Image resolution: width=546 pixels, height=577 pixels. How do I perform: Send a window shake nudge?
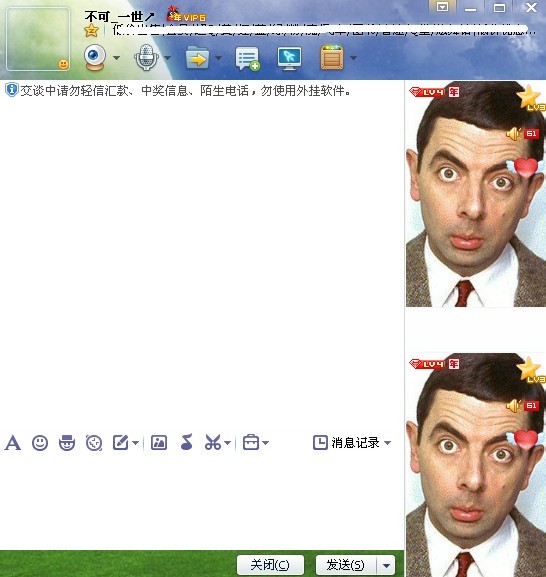[94, 443]
